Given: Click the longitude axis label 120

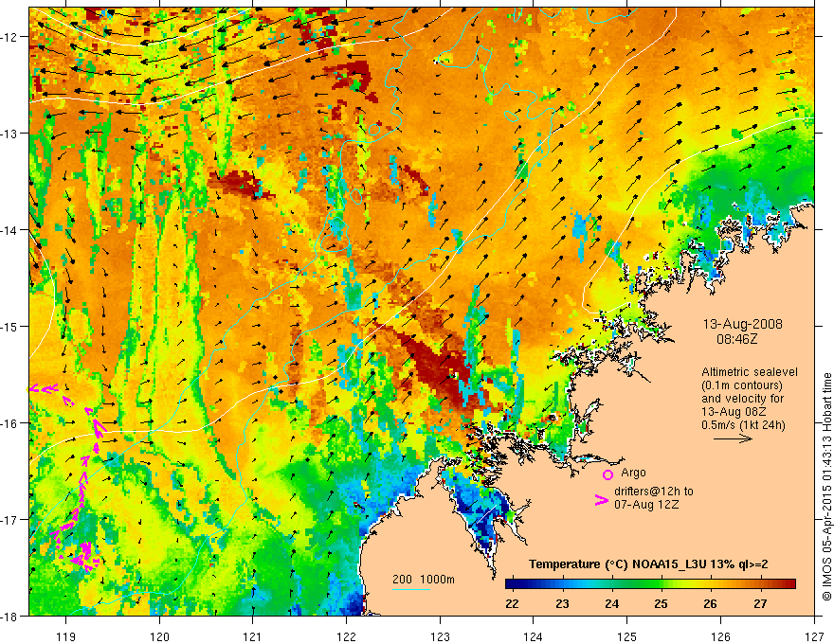Looking at the screenshot, I should click(159, 636).
